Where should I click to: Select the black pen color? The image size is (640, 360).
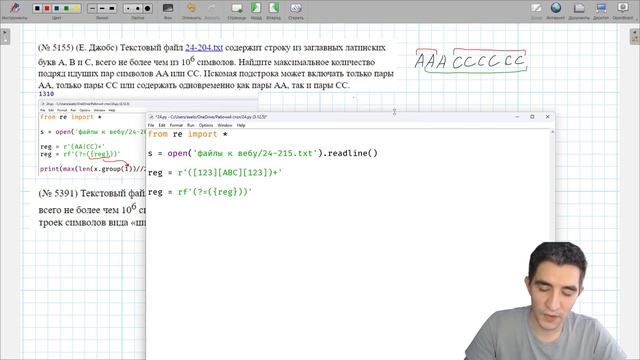tap(37, 8)
